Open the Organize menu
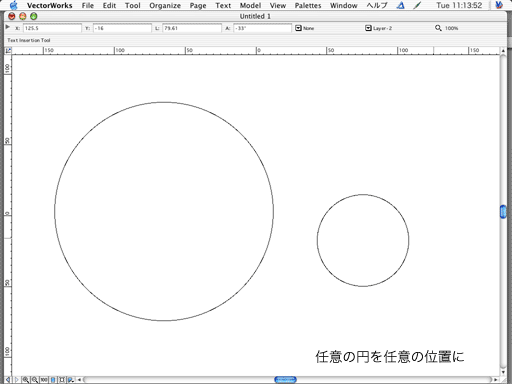This screenshot has width=512, height=384. click(x=165, y=6)
